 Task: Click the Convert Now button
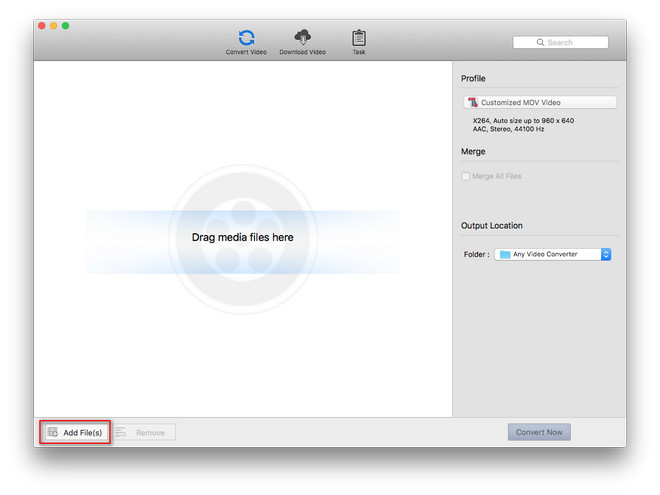pyautogui.click(x=539, y=432)
